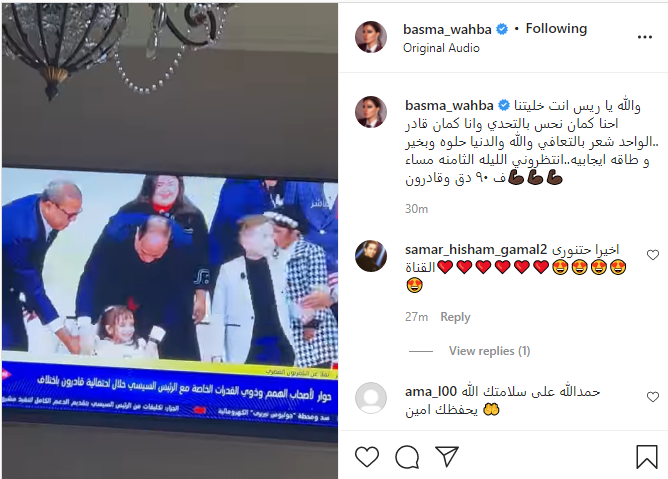Toggle the Following button

[556, 29]
